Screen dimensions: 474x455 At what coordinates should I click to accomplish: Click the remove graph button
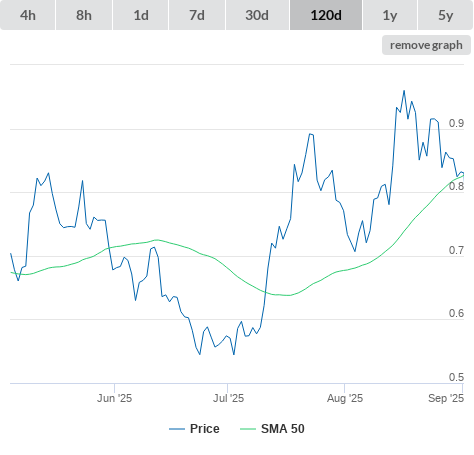[x=426, y=45]
